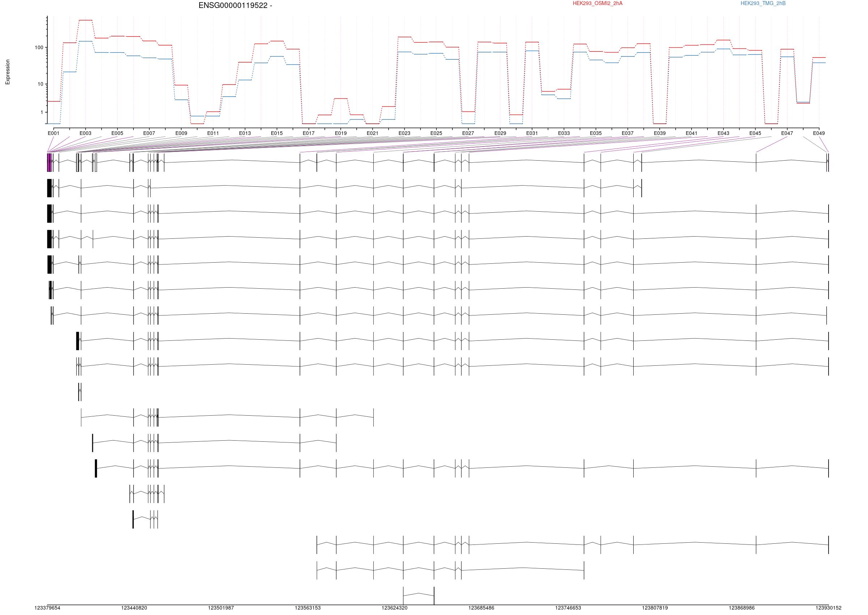This screenshot has width=868, height=615.
Task: Click exon label E011
Action: 213,133
